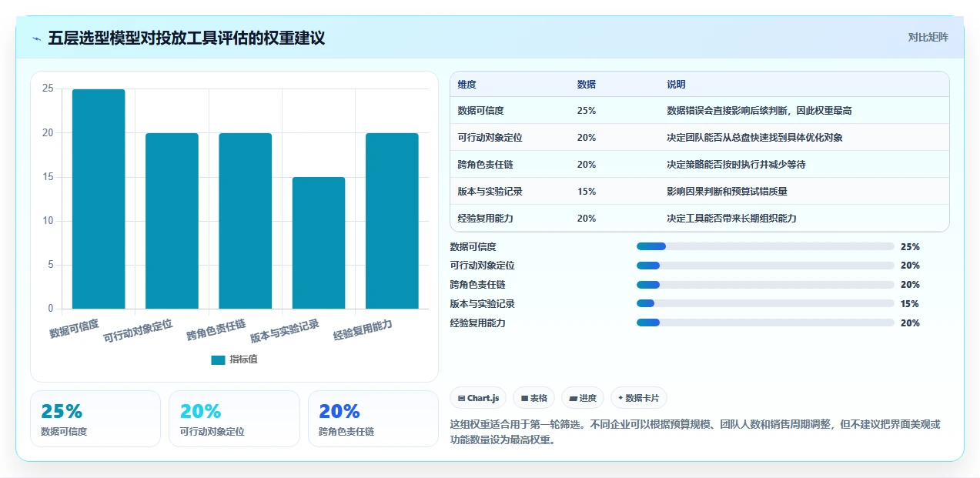Select the 经验复用能力 table row cell
Screen dimensions: 980x478
[x=485, y=219]
